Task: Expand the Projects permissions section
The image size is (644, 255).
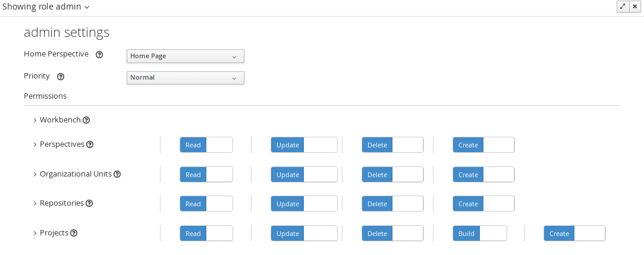Action: coord(35,234)
